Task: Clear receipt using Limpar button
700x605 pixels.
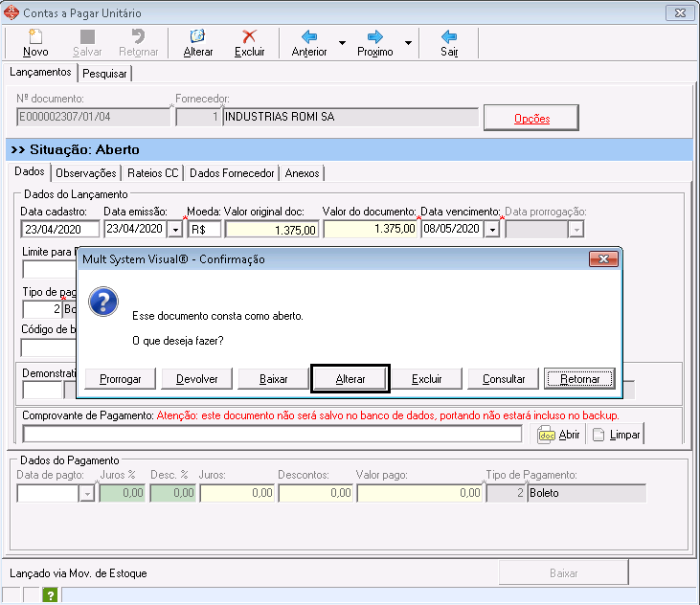Action: [616, 435]
